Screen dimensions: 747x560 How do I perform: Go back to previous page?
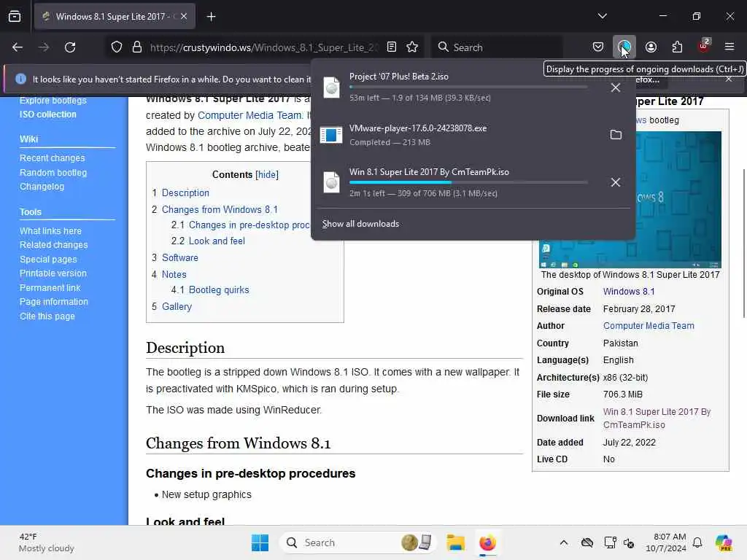18,47
